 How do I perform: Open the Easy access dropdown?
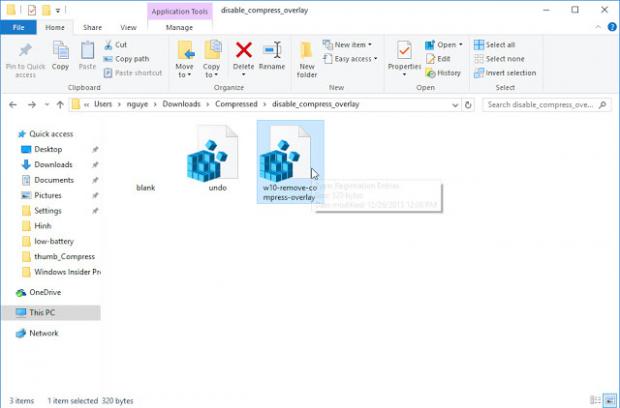[x=354, y=59]
